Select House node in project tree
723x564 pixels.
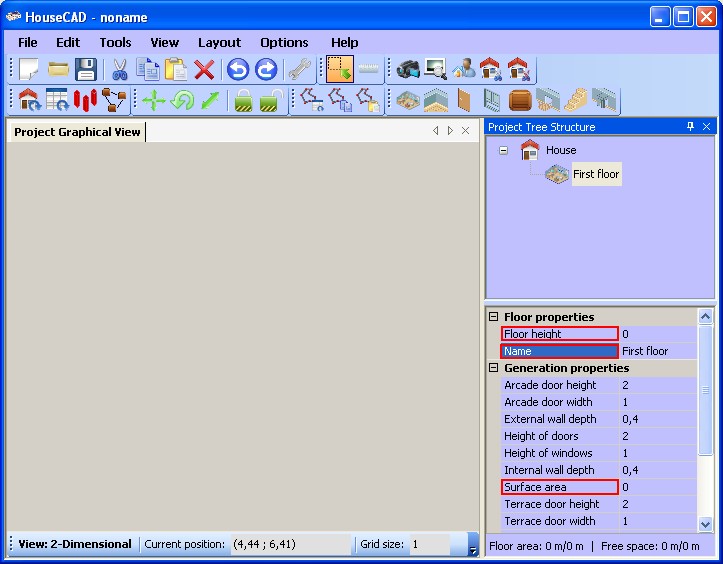pyautogui.click(x=561, y=150)
